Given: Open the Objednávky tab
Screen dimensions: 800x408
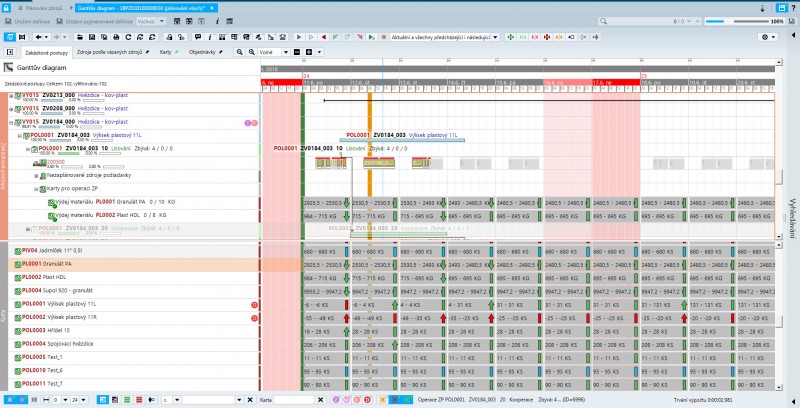Looking at the screenshot, I should click(204, 51).
